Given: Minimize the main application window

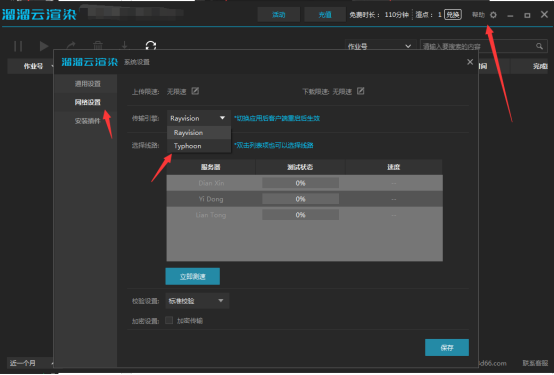Looking at the screenshot, I should tap(510, 15).
